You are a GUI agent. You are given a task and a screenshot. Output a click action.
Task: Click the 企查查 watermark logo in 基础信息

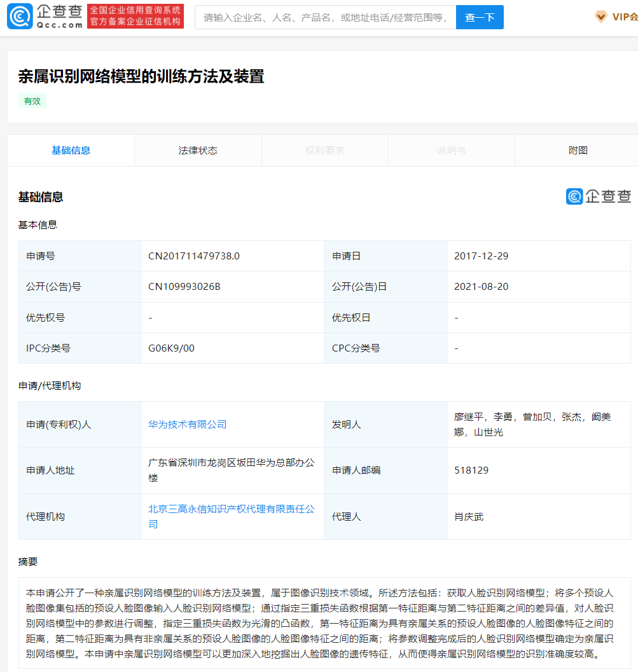[x=598, y=196]
